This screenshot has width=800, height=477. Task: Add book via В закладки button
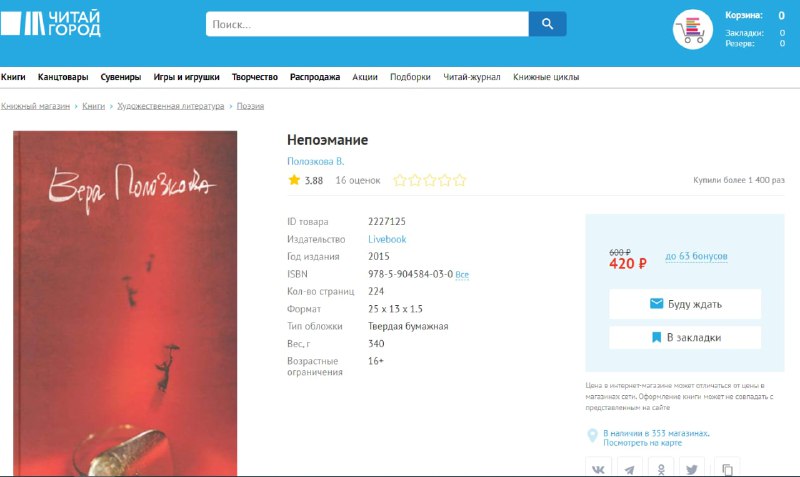[x=685, y=338]
